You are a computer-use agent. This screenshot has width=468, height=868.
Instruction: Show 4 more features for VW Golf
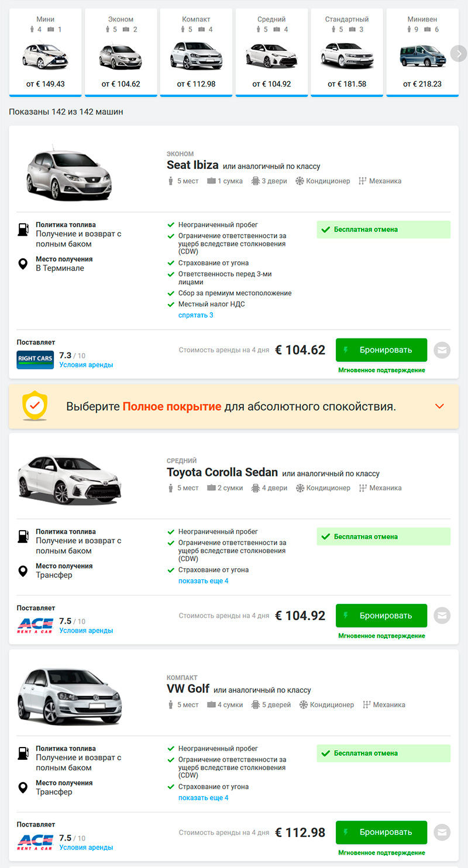[203, 797]
